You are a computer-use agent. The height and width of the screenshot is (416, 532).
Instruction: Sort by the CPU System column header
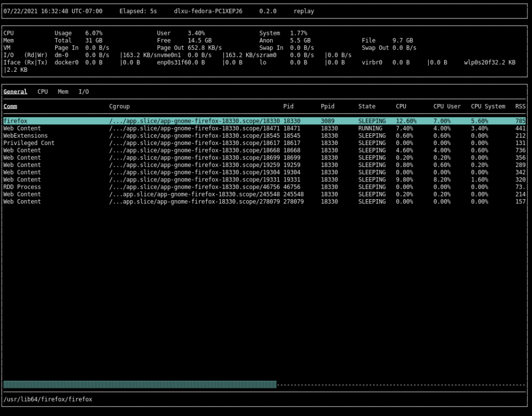click(488, 106)
